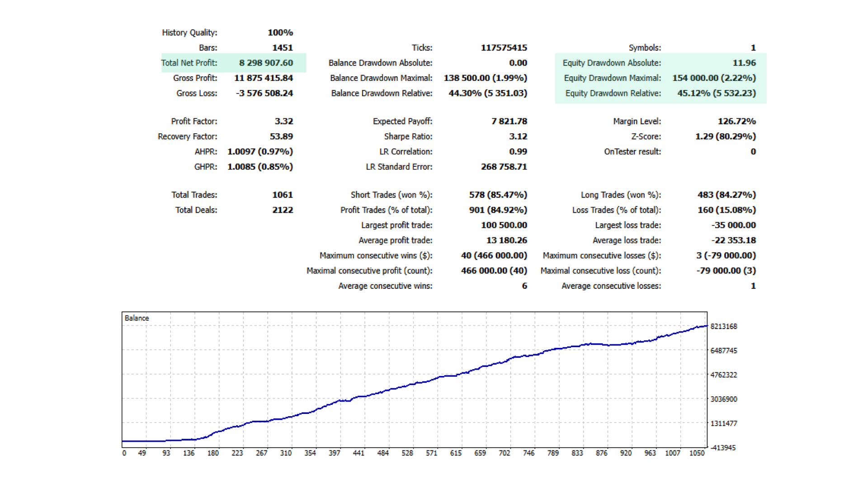
Task: Click the Balance chart title label
Action: click(137, 318)
